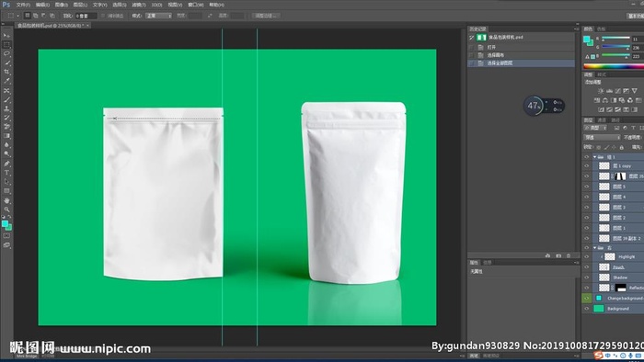Select the Rectangular Marquee tool
This screenshot has height=362, width=644.
[6, 45]
